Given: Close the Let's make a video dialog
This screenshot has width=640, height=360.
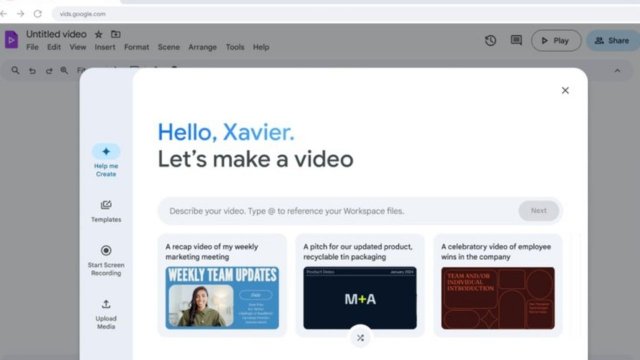Looking at the screenshot, I should [565, 90].
